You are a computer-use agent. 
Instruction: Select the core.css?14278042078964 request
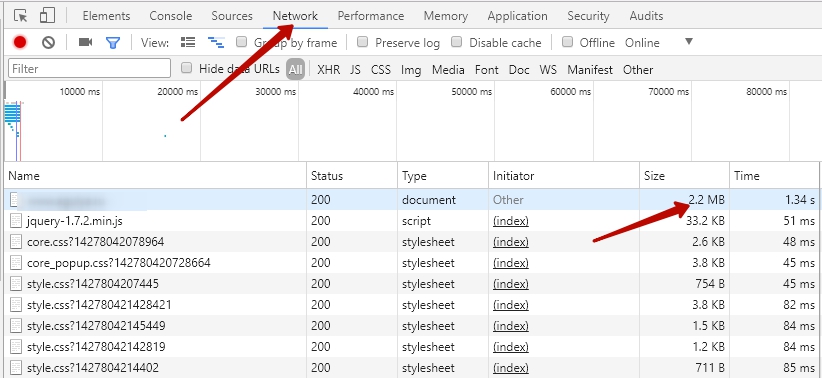[95, 242]
